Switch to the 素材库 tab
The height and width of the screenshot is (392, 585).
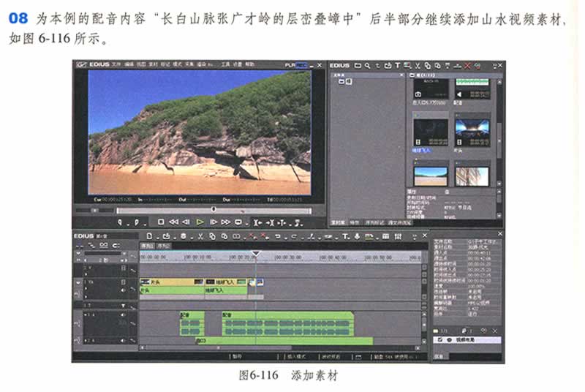pos(338,222)
